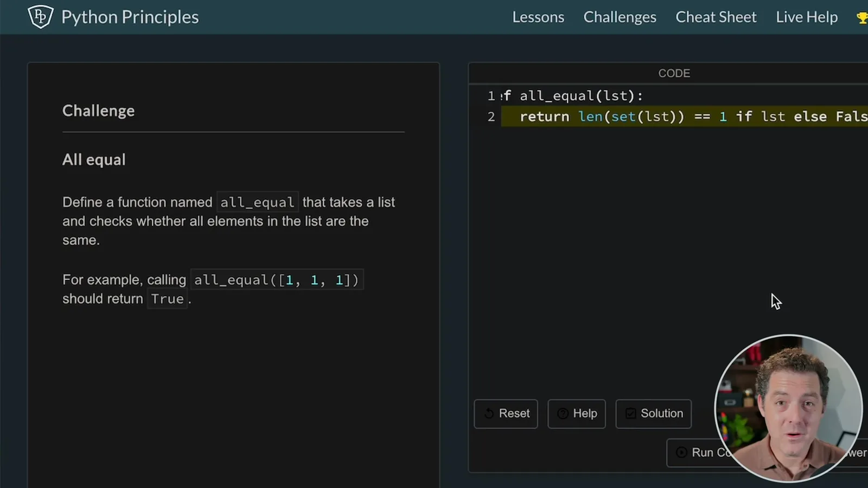Click the trophy icon in the header
Viewport: 868px width, 488px height.
coord(862,18)
